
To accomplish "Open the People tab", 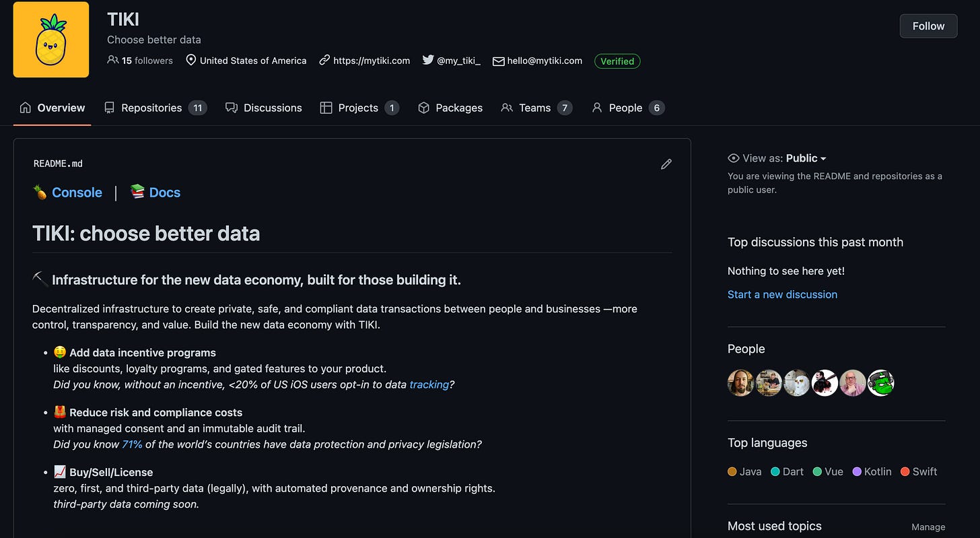I will click(627, 108).
